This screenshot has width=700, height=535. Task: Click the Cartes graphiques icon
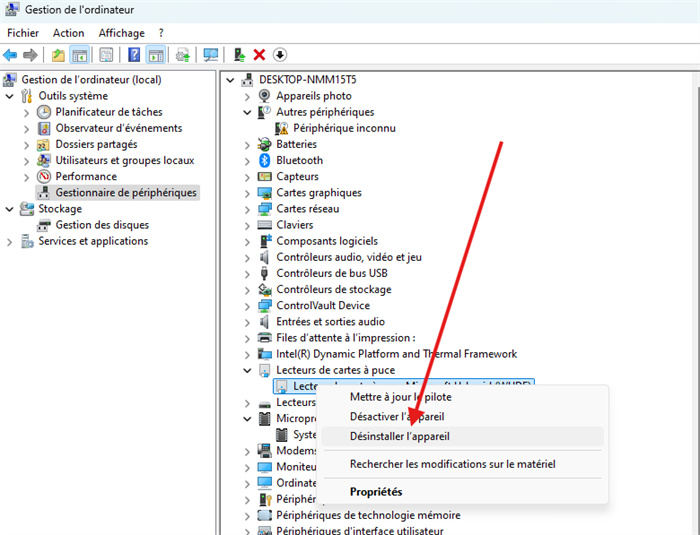(265, 193)
